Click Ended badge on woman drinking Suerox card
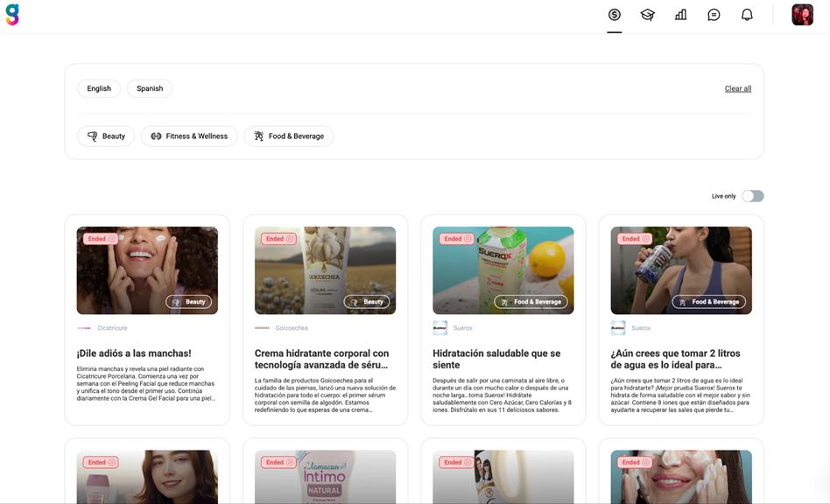 click(634, 239)
